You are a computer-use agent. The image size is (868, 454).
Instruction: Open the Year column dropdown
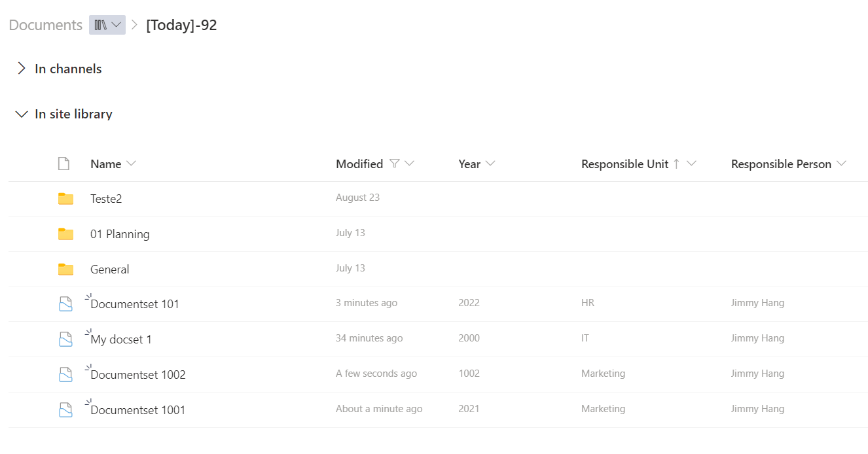click(x=477, y=164)
